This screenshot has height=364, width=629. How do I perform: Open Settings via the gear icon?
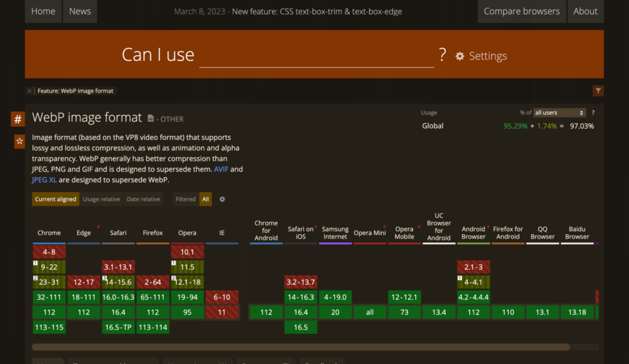[x=460, y=56]
